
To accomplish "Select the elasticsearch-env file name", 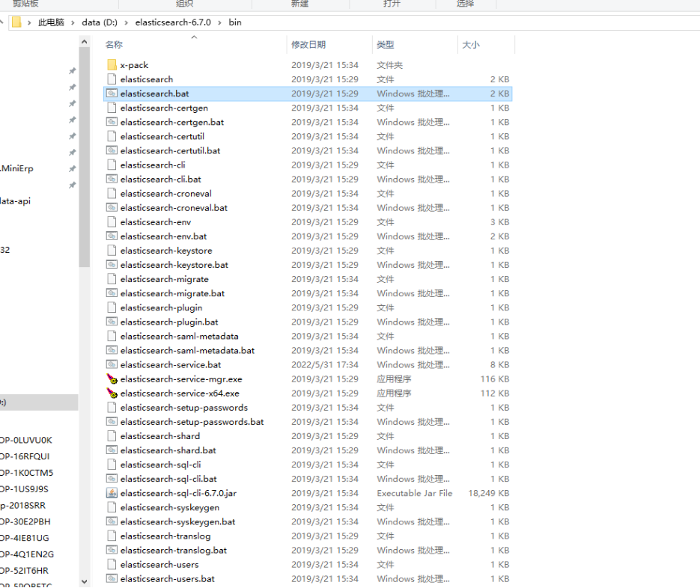I will (x=156, y=222).
